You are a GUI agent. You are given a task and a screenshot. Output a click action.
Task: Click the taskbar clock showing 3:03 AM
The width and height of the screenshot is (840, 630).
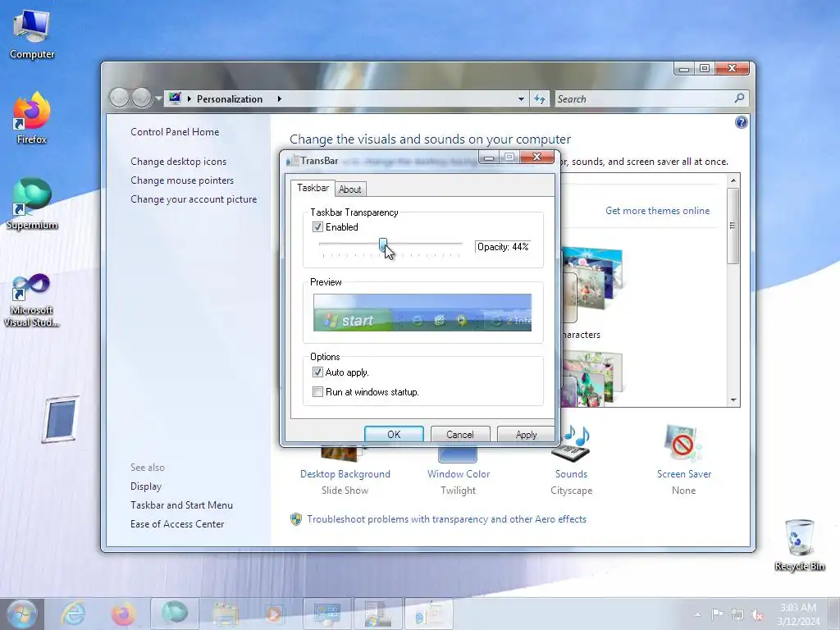[x=798, y=614]
